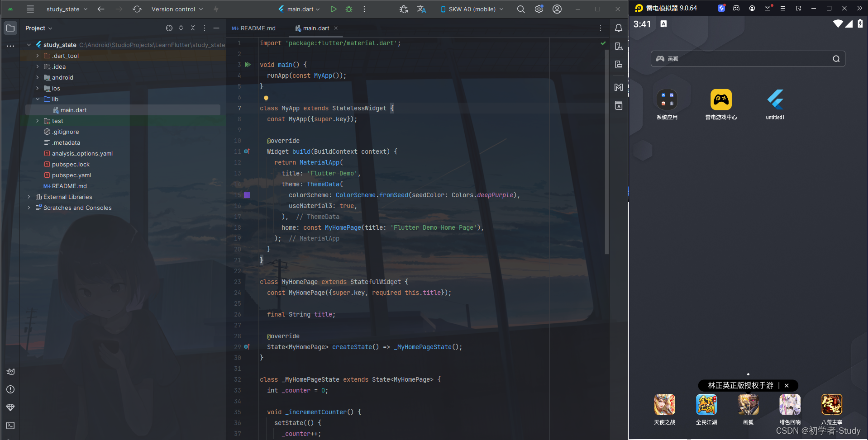Collapse all in the Project panel
The width and height of the screenshot is (868, 440).
tap(193, 28)
